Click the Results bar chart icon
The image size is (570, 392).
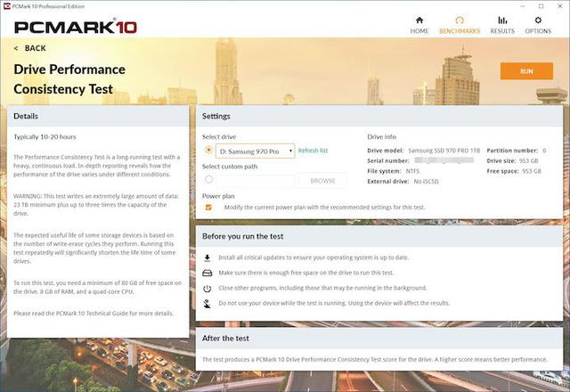(502, 20)
